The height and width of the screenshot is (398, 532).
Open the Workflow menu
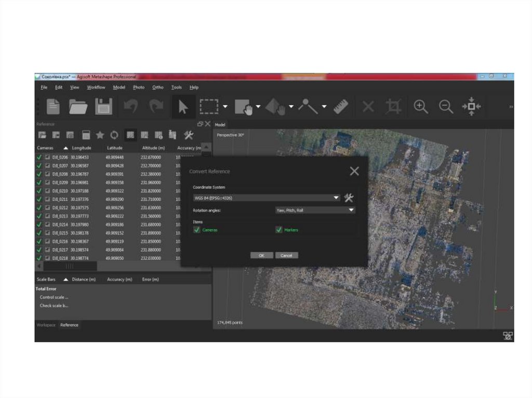pyautogui.click(x=96, y=87)
